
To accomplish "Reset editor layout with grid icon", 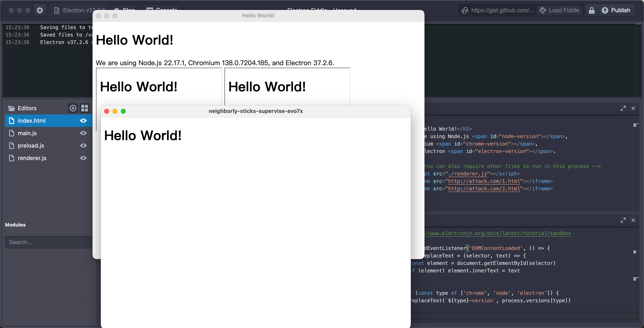I will coord(85,108).
